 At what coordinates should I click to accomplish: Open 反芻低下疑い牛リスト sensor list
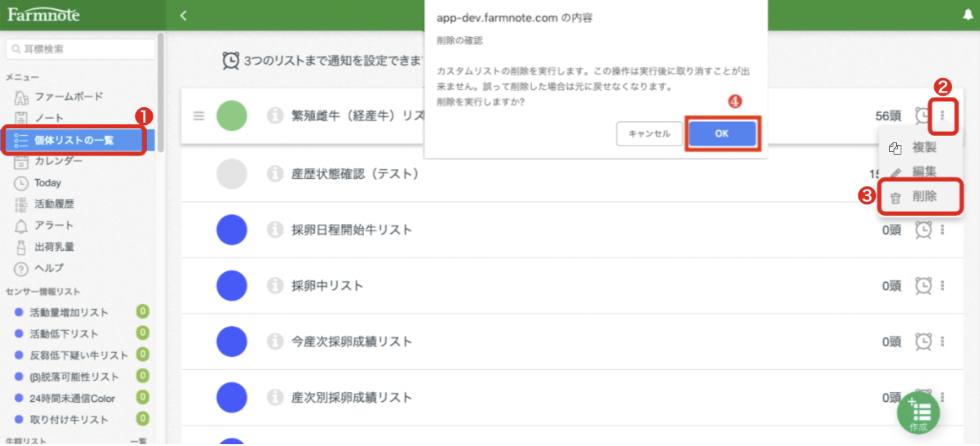pyautogui.click(x=79, y=356)
